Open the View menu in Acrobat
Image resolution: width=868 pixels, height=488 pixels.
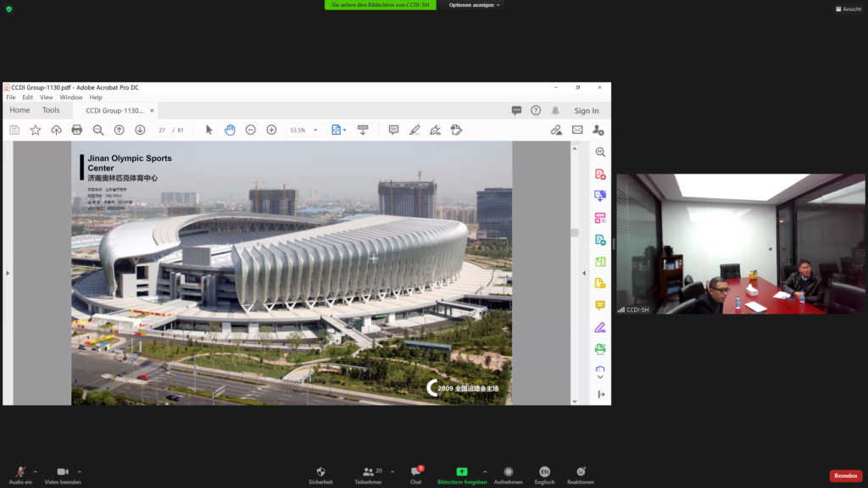[46, 97]
